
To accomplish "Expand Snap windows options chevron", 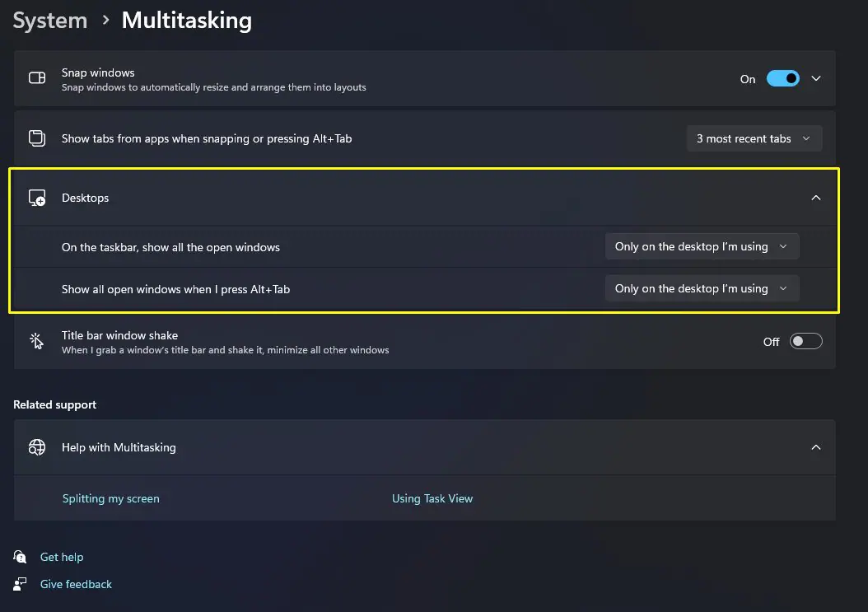I will point(816,78).
